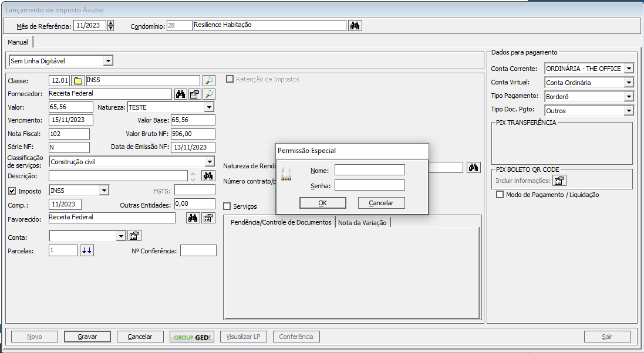This screenshot has height=353, width=644.
Task: Click the Nome field in the permission dialog
Action: point(369,170)
